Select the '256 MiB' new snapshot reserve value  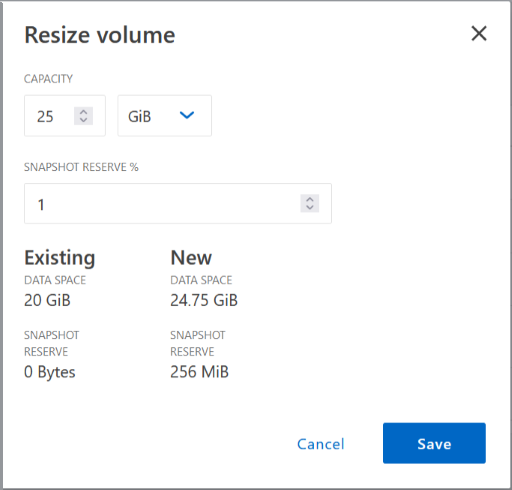coord(199,372)
